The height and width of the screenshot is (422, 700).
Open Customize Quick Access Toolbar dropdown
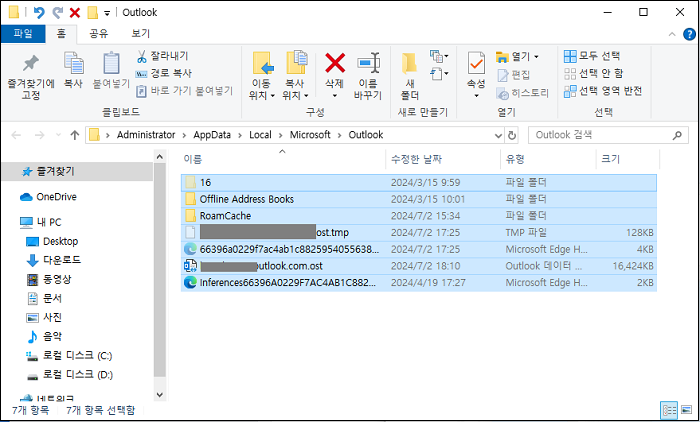pos(107,13)
